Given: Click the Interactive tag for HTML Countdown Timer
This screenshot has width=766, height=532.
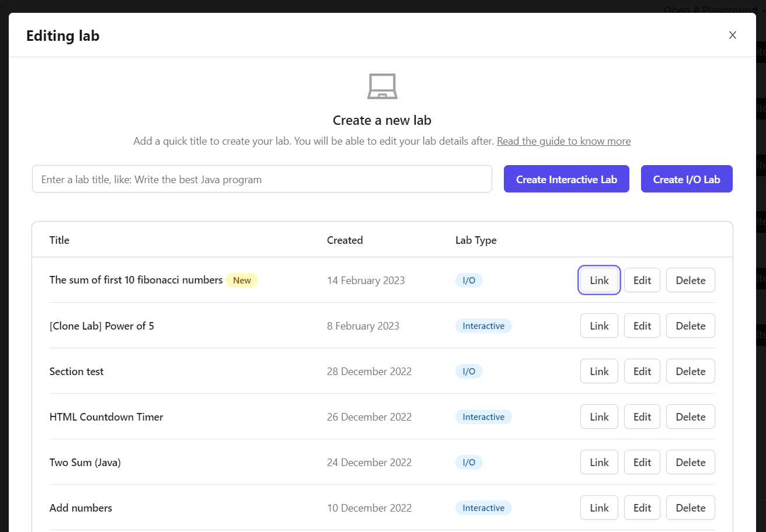Looking at the screenshot, I should [x=483, y=417].
